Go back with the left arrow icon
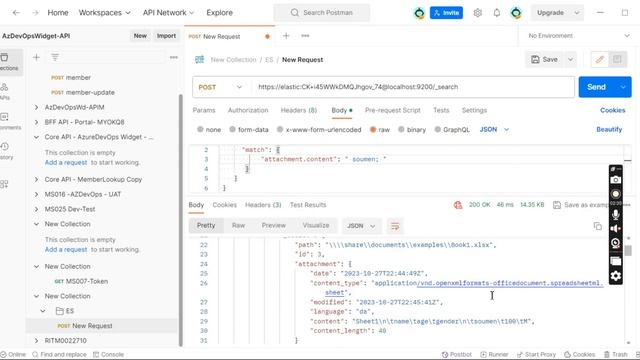The image size is (640, 360). [x=16, y=13]
